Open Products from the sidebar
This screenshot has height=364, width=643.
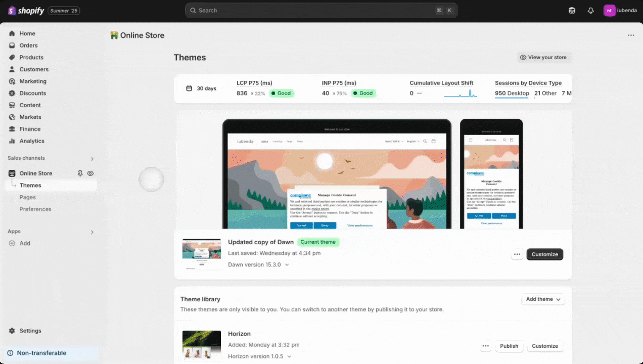[x=31, y=58]
